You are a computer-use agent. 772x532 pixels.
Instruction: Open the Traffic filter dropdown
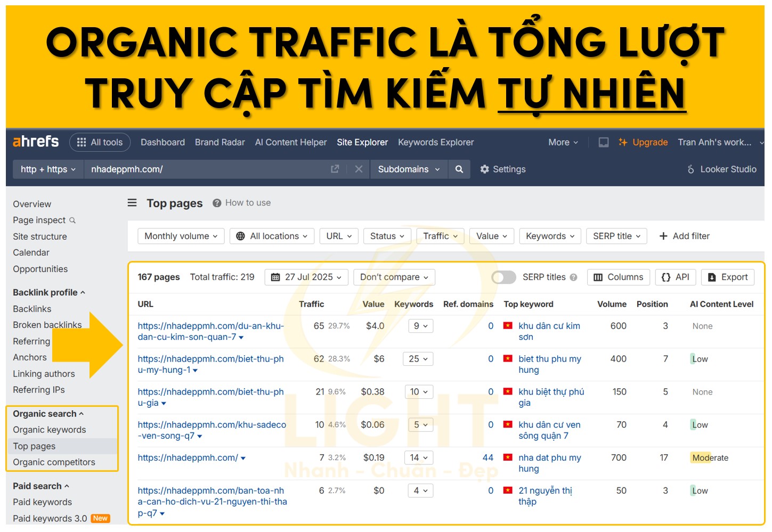click(x=441, y=236)
